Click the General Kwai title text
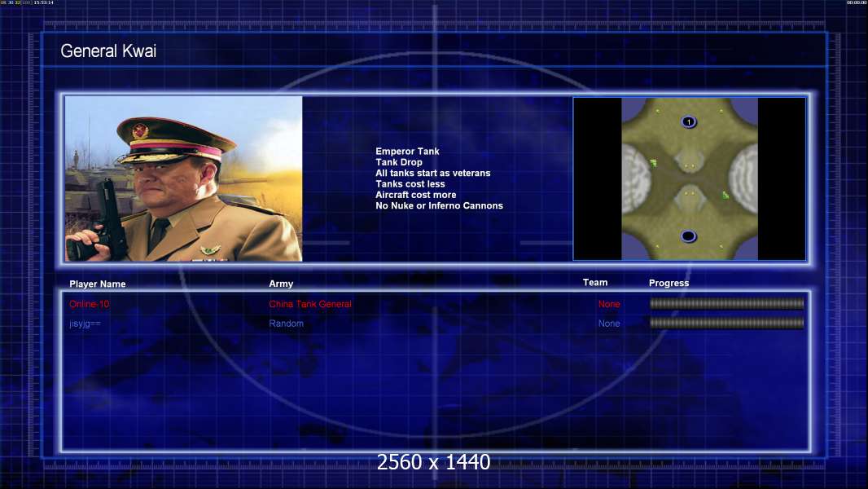Screen dimensions: 868x489 pos(108,51)
